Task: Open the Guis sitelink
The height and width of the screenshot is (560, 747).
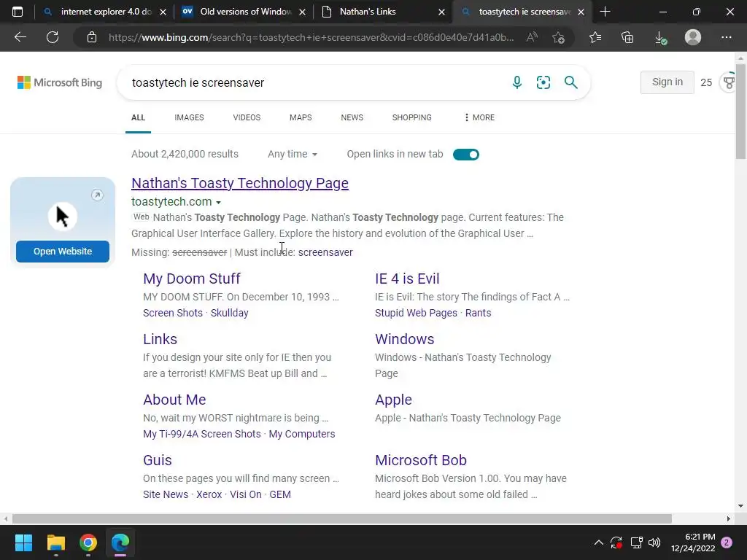Action: 158,460
